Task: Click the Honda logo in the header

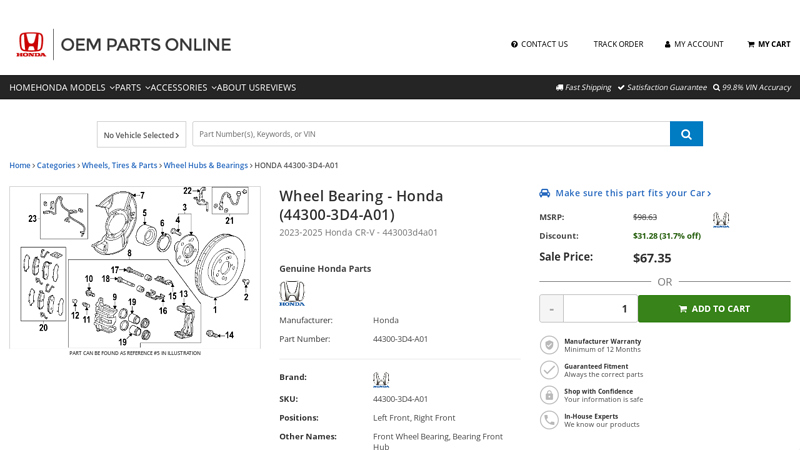Action: point(31,44)
